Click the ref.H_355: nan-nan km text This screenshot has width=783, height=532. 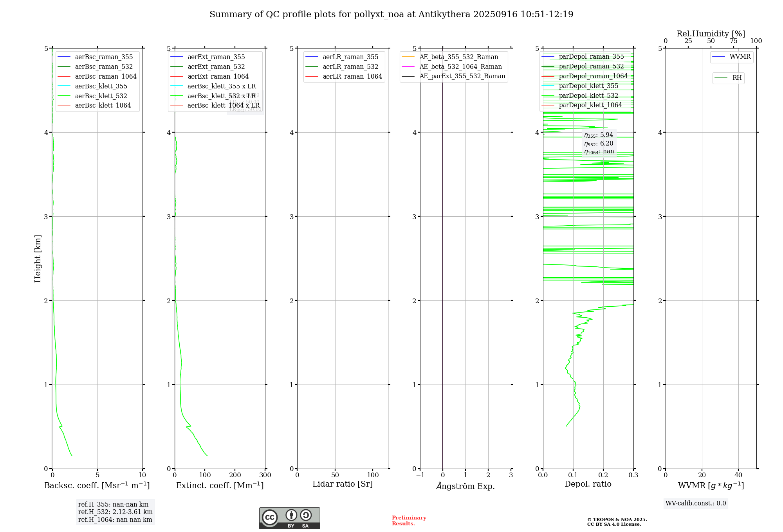114,505
